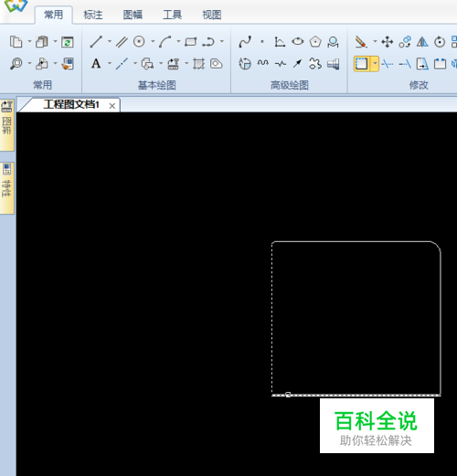Expand dropdown arrow beside the Text tool

[x=110, y=64]
